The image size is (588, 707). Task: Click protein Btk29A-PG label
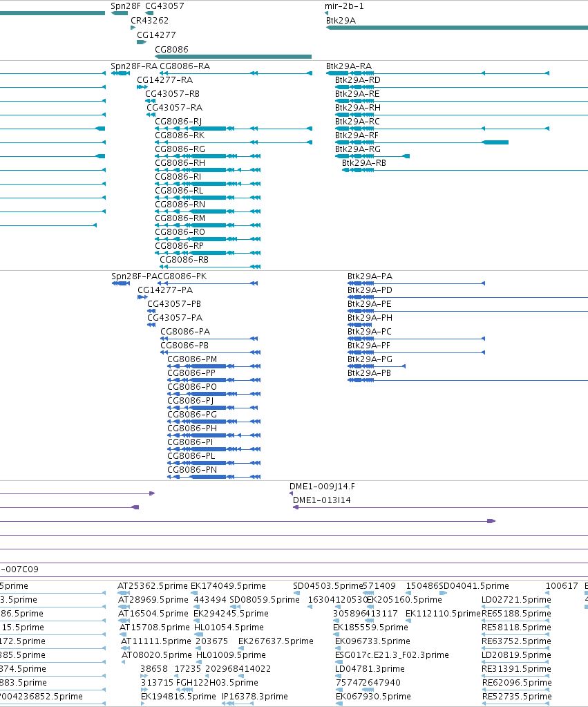pos(370,359)
